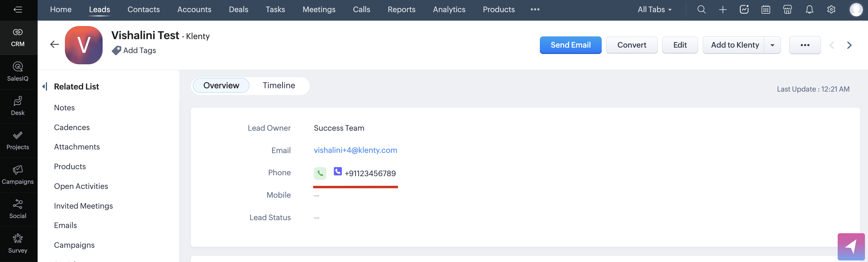Expand the All Tabs dropdown
The image size is (868, 262).
point(654,9)
